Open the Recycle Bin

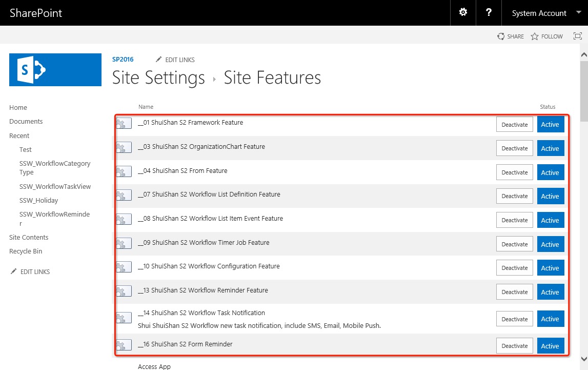point(26,251)
